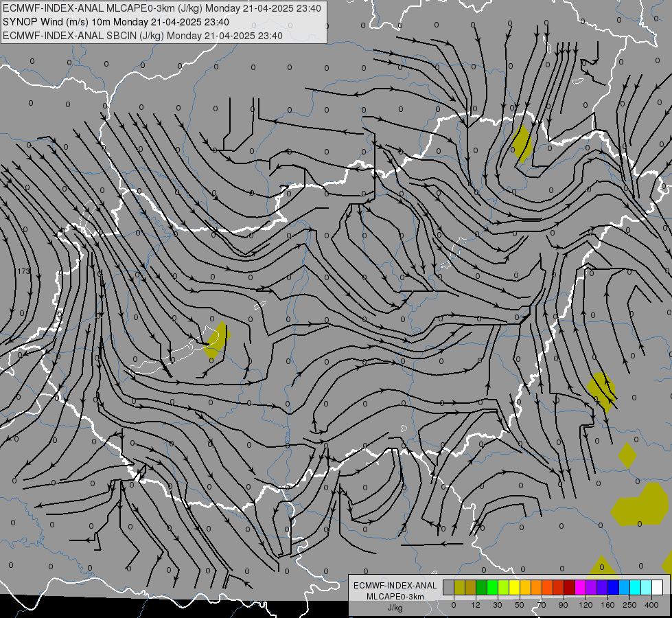Pick the pure blue legend swatch
Viewport: 672px width, 618px height.
[x=614, y=587]
